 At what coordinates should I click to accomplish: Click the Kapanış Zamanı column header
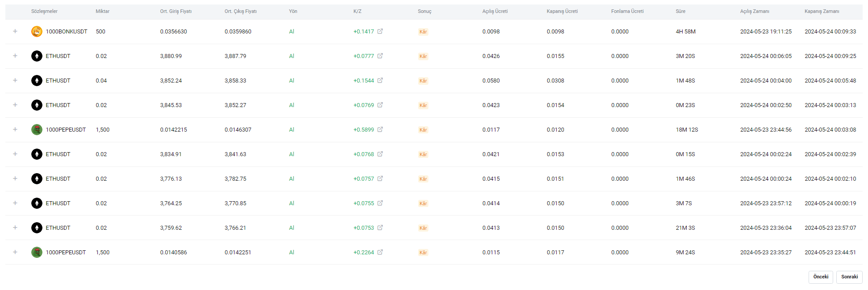coord(822,11)
